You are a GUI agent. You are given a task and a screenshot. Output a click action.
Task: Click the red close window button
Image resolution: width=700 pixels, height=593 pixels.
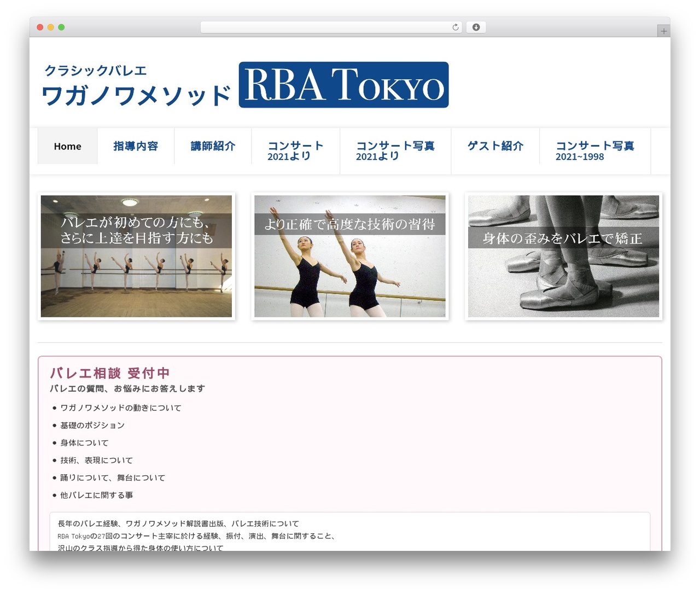[40, 27]
